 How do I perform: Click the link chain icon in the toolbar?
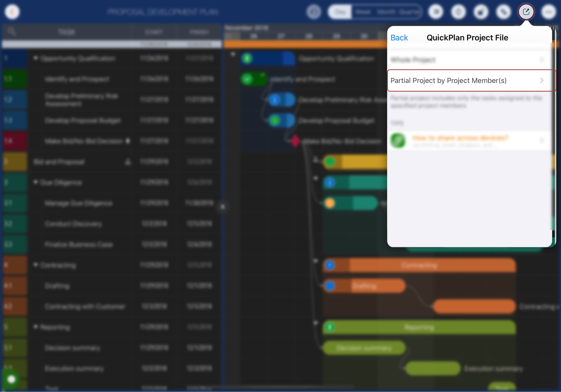click(503, 12)
